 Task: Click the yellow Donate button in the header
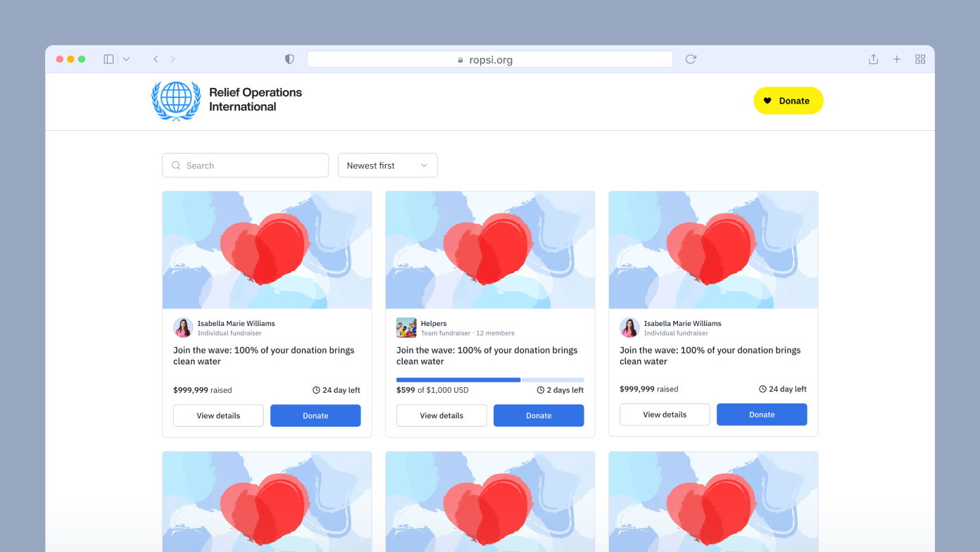(789, 101)
